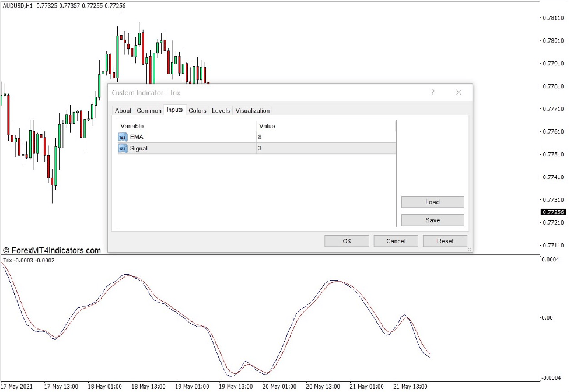Open the Levels tab

221,111
